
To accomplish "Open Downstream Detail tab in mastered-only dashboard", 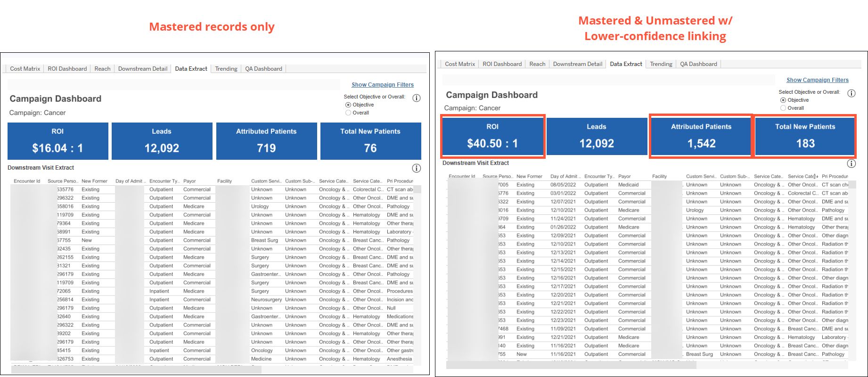I will 143,69.
